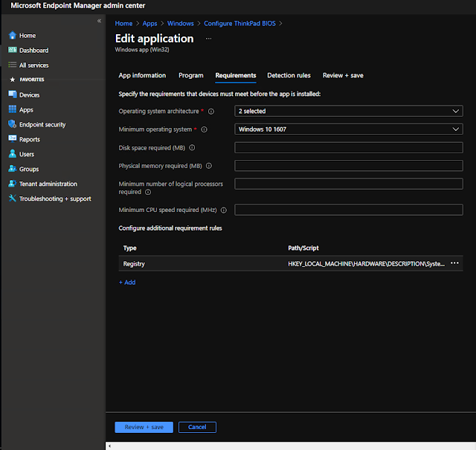
Task: Open the Endpoint security shield icon
Action: pos(13,124)
